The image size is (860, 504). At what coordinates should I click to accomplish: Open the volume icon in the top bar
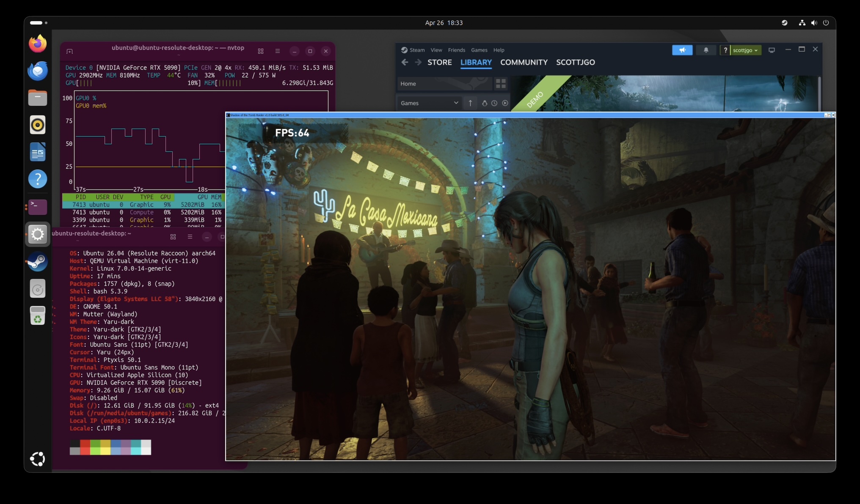click(x=814, y=23)
